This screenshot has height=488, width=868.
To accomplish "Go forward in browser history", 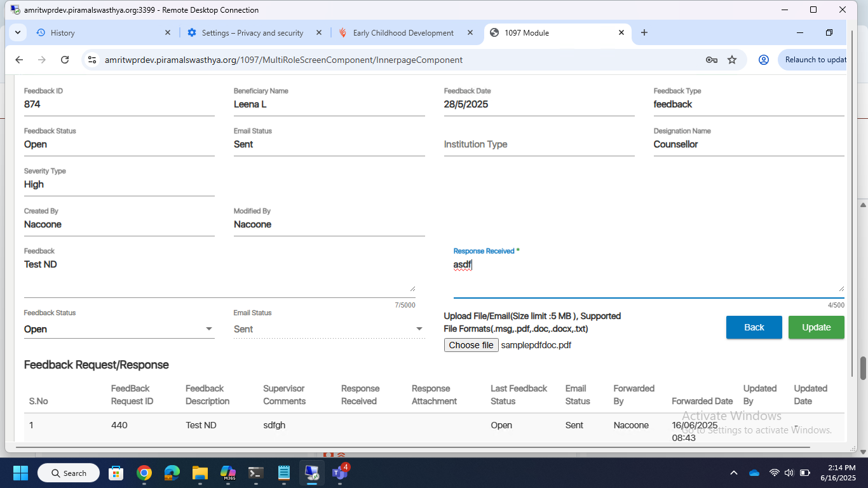I will coord(42,60).
